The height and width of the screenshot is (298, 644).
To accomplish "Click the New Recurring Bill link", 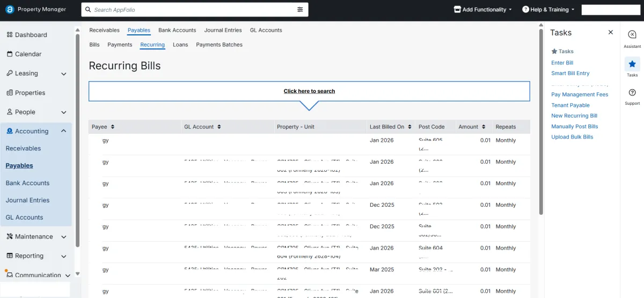I will 574,116.
